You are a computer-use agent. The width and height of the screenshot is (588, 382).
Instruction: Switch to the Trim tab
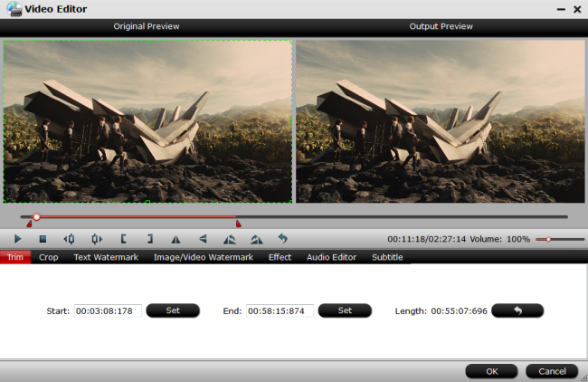coord(15,257)
